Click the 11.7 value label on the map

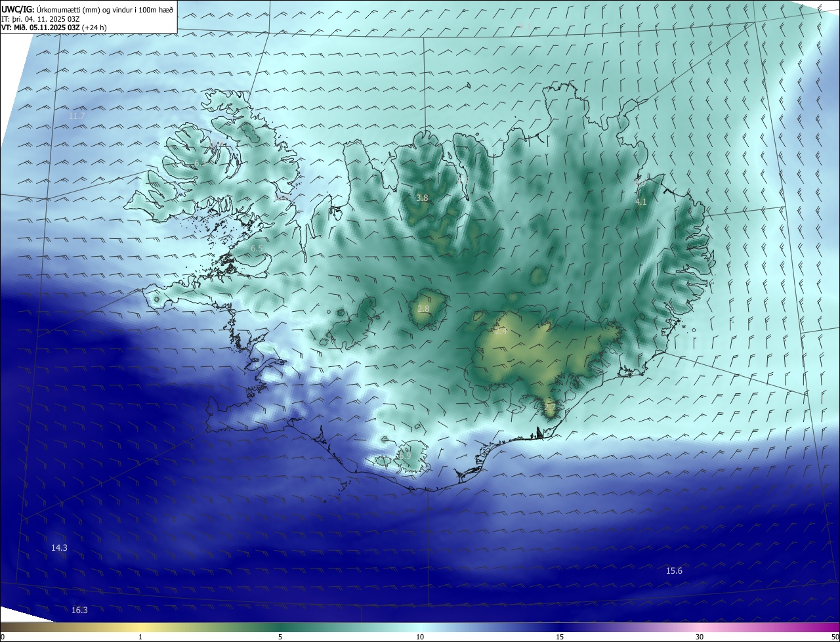click(77, 116)
